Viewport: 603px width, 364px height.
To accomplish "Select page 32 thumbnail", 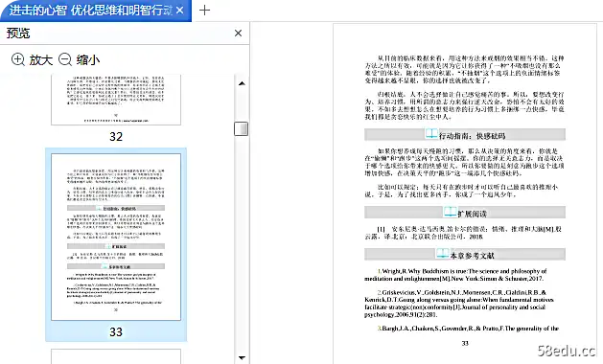I will (116, 100).
